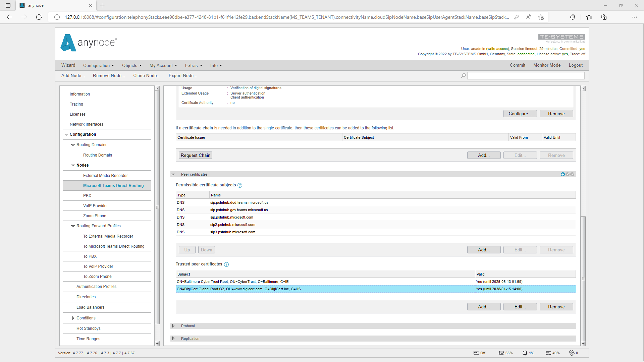
Task: Open help icon next to Trusted peer certificates
Action: pos(226,264)
